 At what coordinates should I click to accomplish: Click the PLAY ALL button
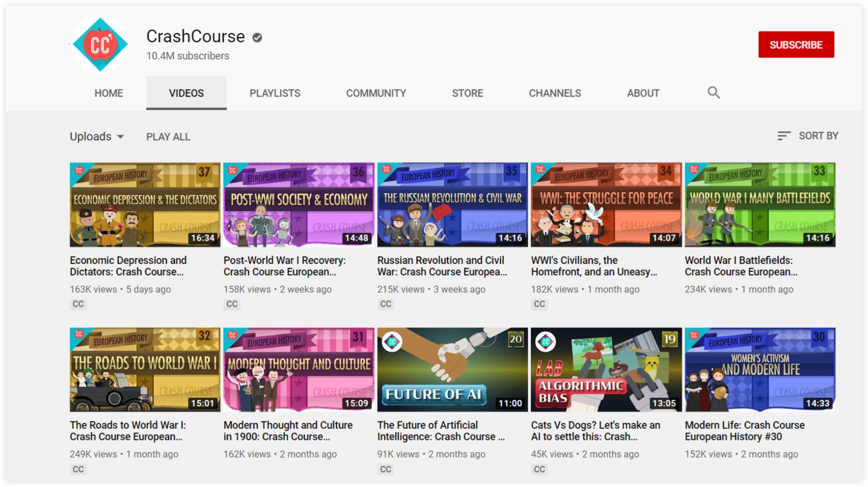point(168,137)
